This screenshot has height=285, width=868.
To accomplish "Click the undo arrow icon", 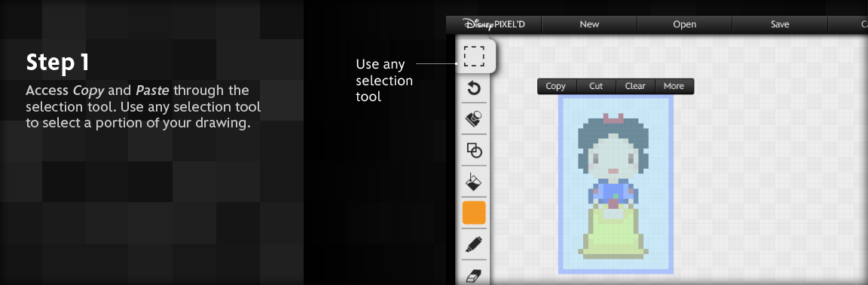I will (474, 88).
